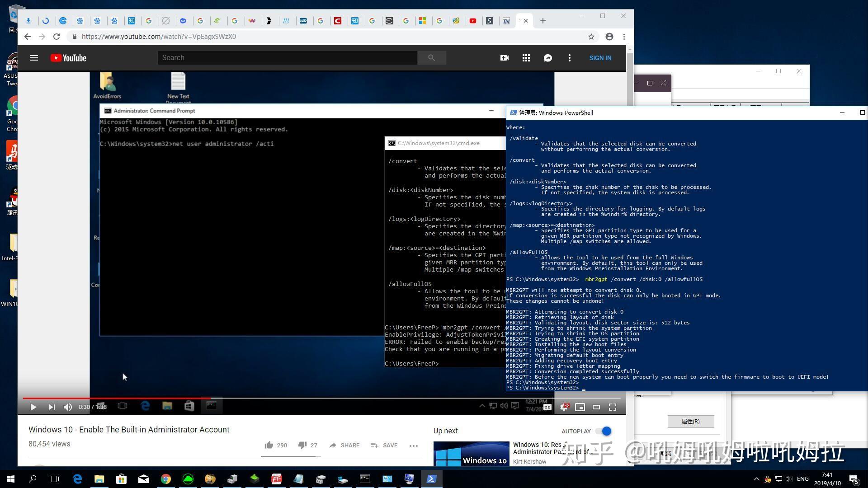Mute the video volume speaker
868x488 pixels.
[68, 407]
